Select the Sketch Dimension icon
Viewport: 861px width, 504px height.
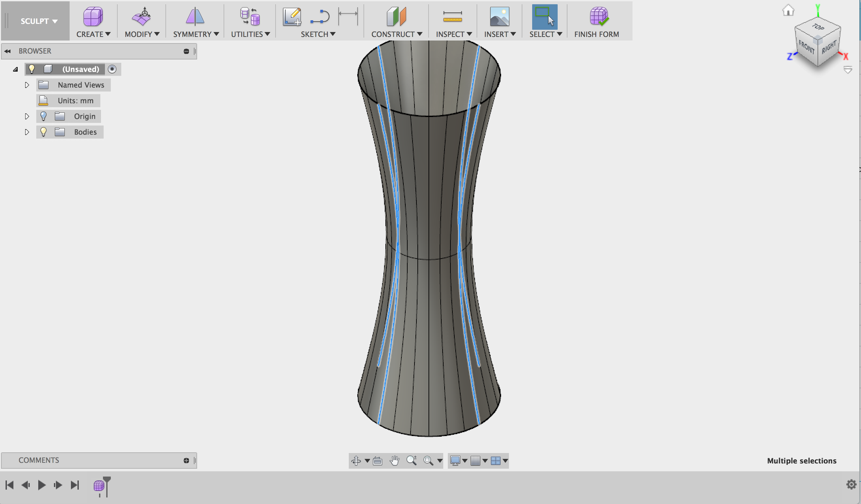tap(348, 16)
